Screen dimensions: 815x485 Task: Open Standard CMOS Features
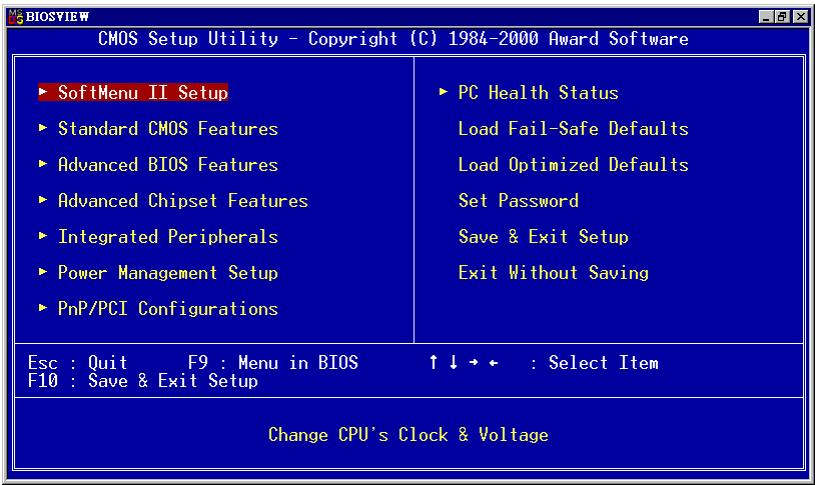[168, 128]
